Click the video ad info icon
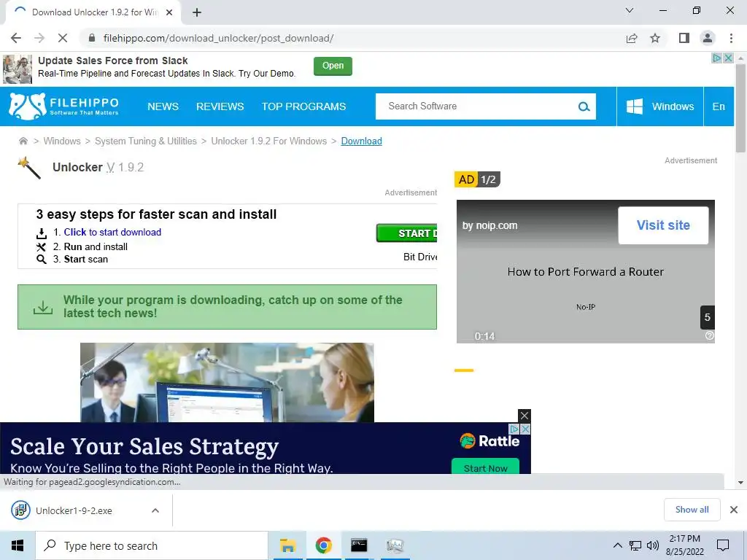Screen dimensions: 747x560 (x=709, y=335)
